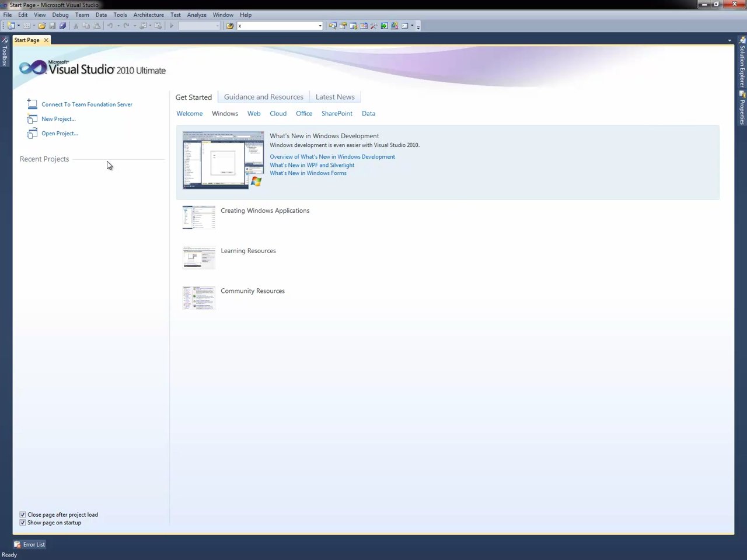Select the Web category link
The height and width of the screenshot is (560, 747).
point(254,114)
